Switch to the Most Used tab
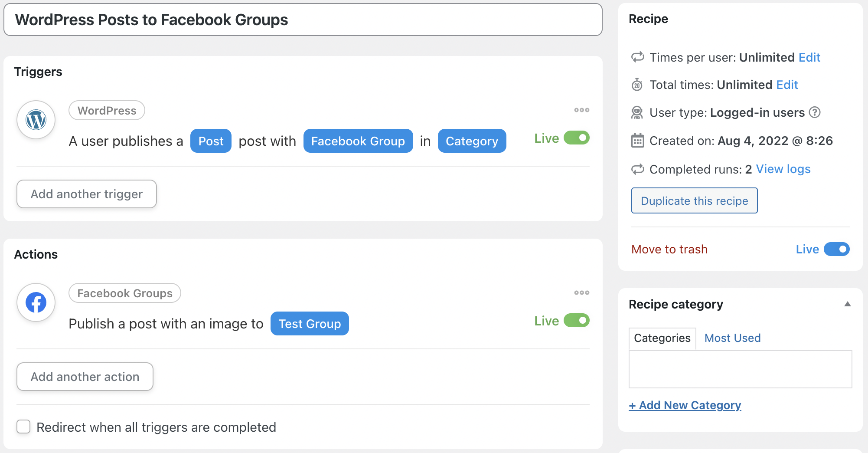This screenshot has width=868, height=453. tap(732, 338)
